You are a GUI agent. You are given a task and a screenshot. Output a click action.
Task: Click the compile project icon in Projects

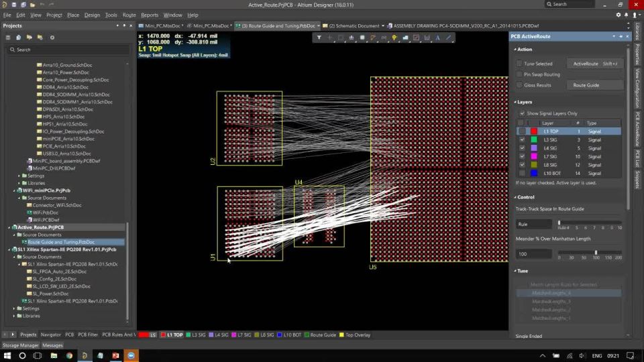point(19,38)
